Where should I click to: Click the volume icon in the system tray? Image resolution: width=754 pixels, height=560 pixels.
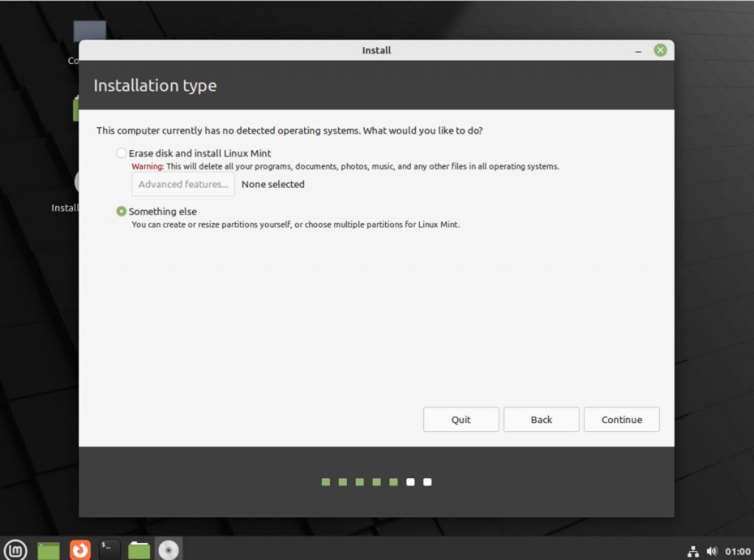[712, 550]
